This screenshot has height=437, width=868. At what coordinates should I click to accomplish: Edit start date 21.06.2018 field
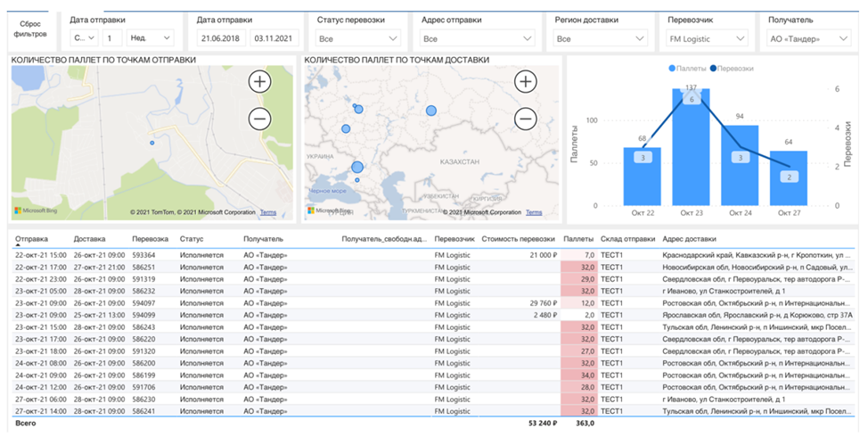coord(221,38)
